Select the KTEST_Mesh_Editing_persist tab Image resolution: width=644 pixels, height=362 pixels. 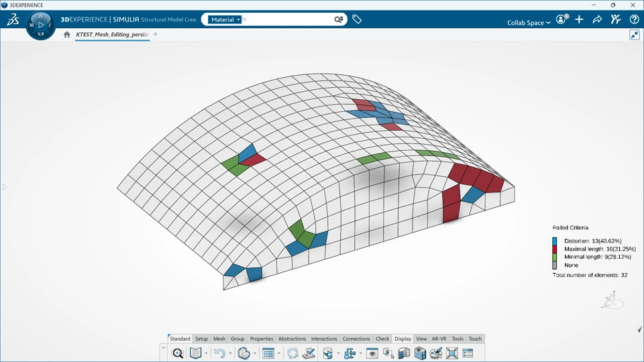point(112,34)
